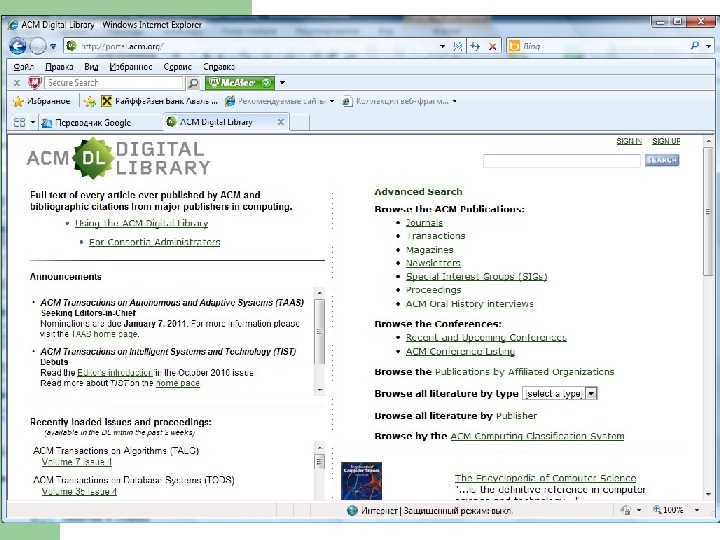Open the Справка menu

pos(219,67)
